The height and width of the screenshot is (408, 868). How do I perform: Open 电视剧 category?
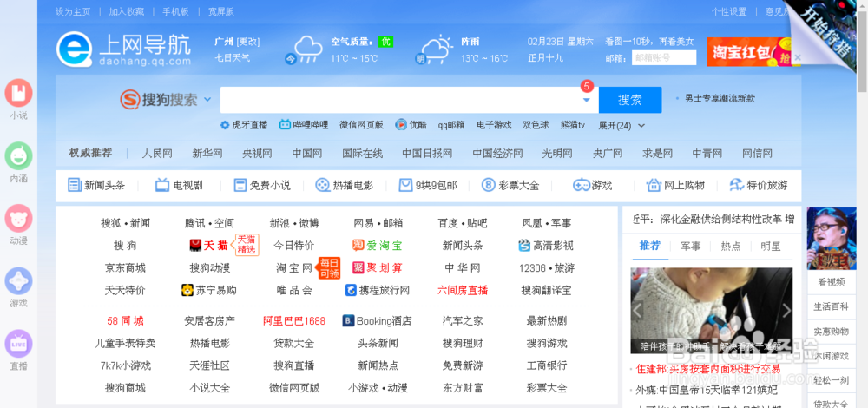(x=179, y=186)
